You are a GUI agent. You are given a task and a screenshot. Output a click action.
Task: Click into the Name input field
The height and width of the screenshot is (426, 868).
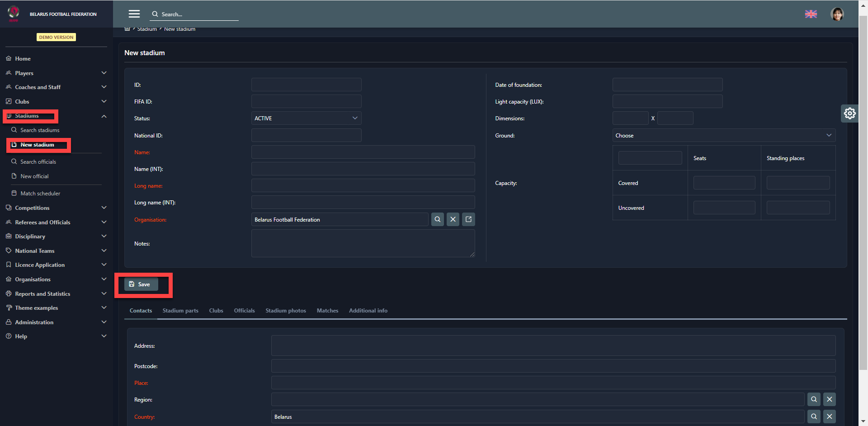tap(363, 152)
